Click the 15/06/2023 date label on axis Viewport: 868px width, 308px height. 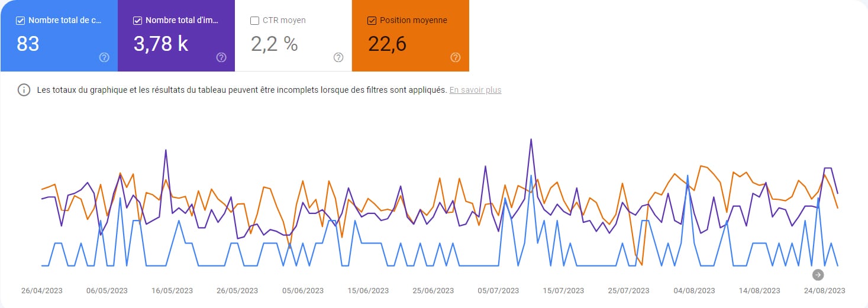point(367,291)
